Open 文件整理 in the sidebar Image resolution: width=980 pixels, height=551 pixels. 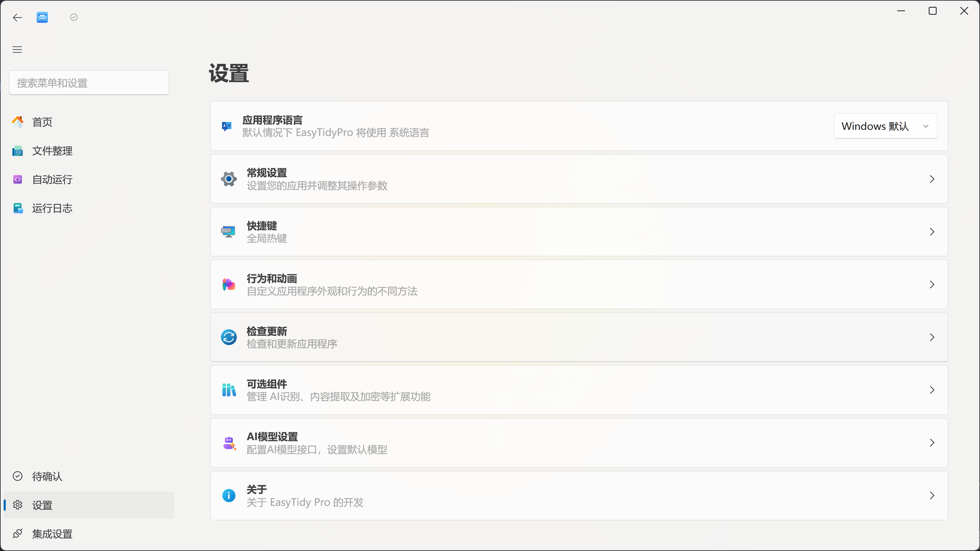click(89, 151)
